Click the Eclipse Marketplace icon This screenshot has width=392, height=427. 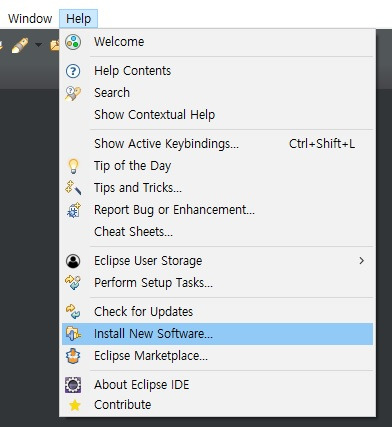pos(73,356)
